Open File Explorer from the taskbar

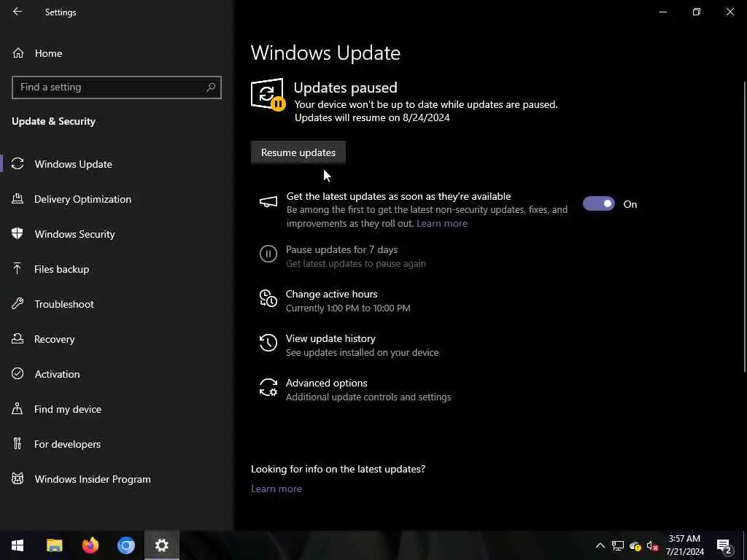[x=54, y=545]
